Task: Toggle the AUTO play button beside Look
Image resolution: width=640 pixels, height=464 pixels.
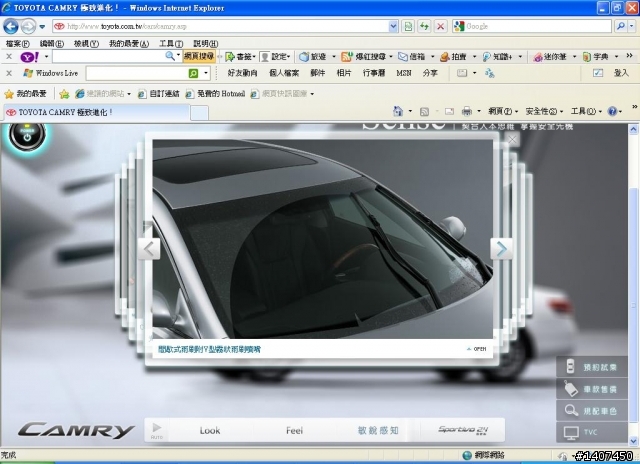Action: (x=157, y=430)
